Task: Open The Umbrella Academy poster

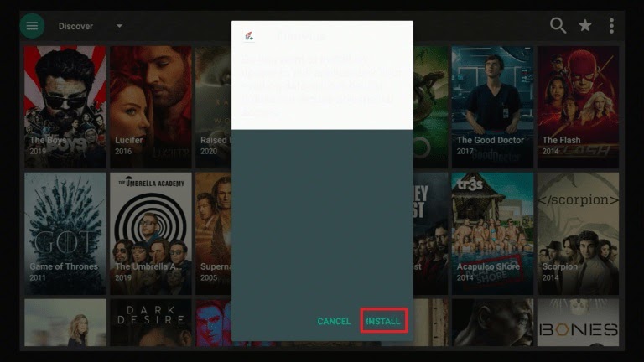Action: pos(151,233)
